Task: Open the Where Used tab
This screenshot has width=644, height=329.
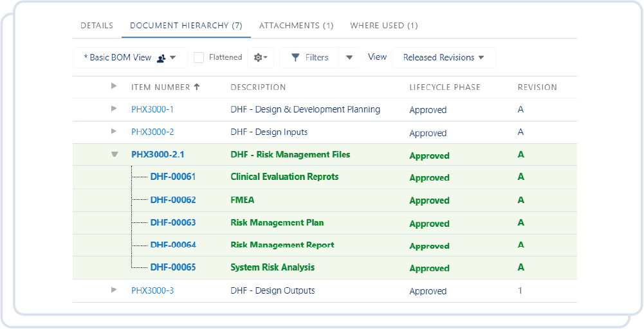Action: (x=383, y=26)
